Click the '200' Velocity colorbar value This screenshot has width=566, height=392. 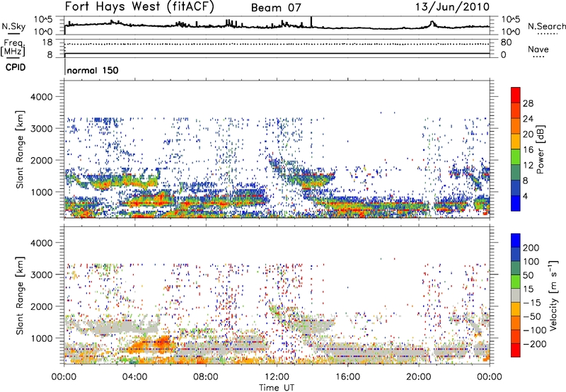click(x=531, y=248)
